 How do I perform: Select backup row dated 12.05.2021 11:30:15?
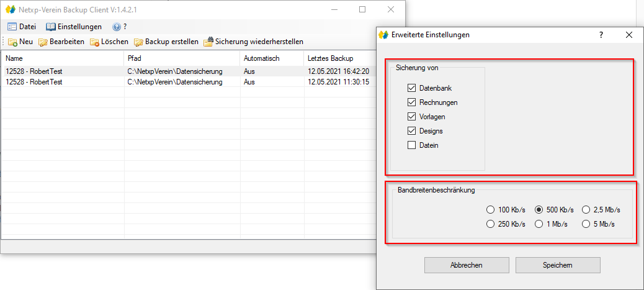[189, 82]
